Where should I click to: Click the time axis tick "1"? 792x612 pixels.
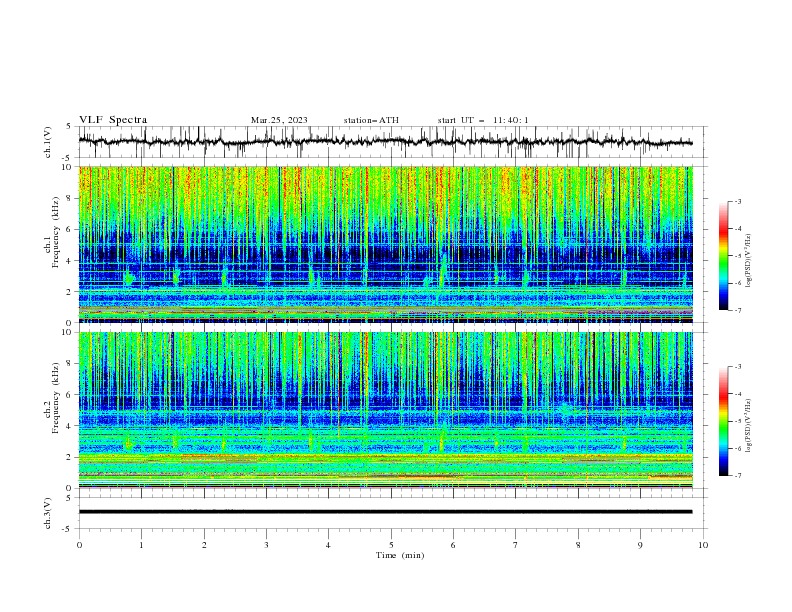click(142, 545)
